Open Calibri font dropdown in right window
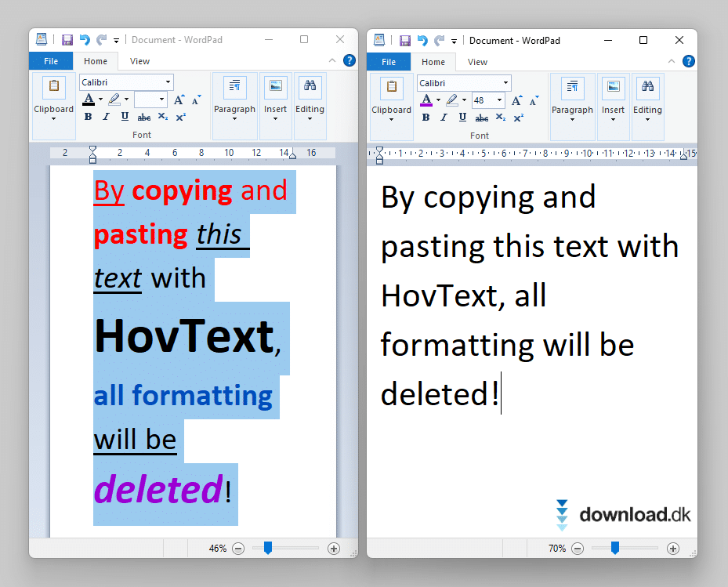Image resolution: width=728 pixels, height=587 pixels. [x=505, y=83]
